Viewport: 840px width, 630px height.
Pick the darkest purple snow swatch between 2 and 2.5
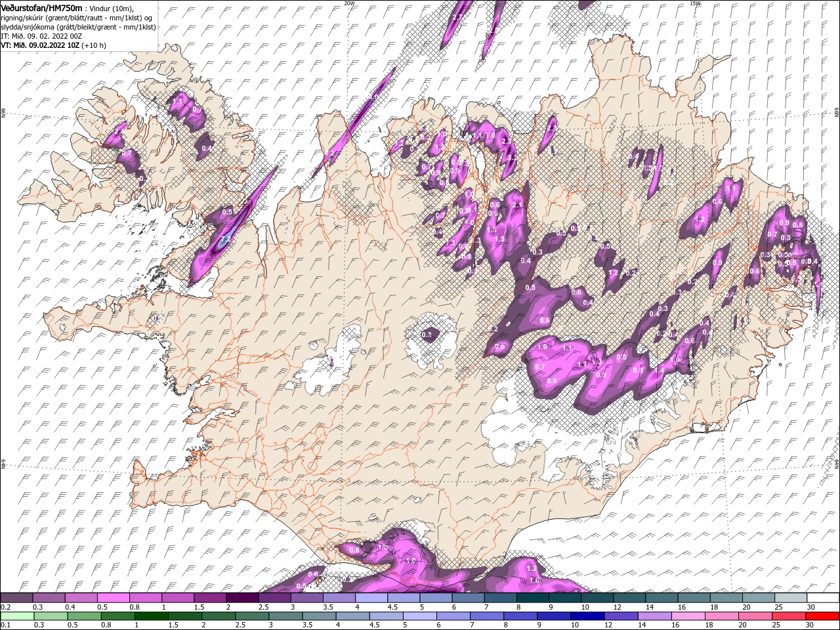[x=241, y=598]
